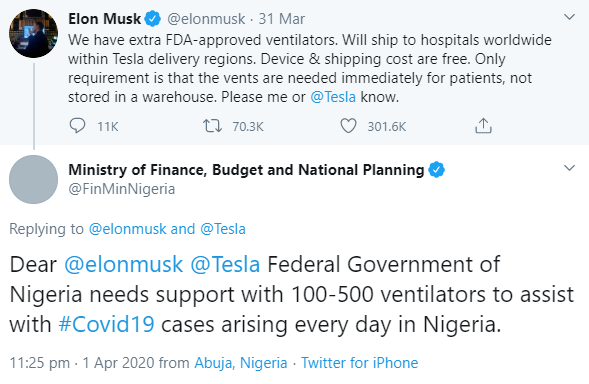Expand the chevron menu on Ministry's reply
Image resolution: width=589 pixels, height=384 pixels.
569,168
